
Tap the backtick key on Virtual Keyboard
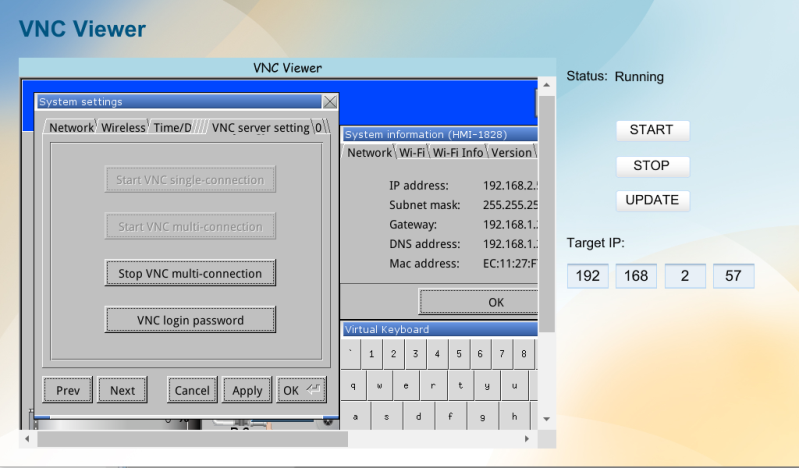(x=351, y=354)
